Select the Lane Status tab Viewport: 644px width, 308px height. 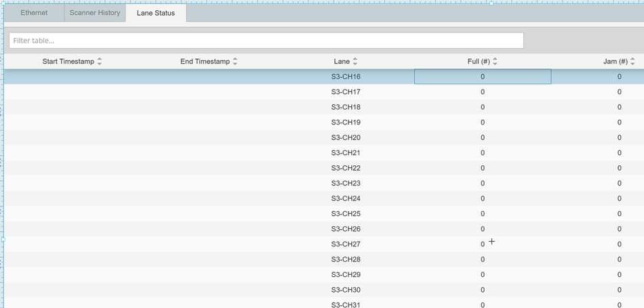155,13
